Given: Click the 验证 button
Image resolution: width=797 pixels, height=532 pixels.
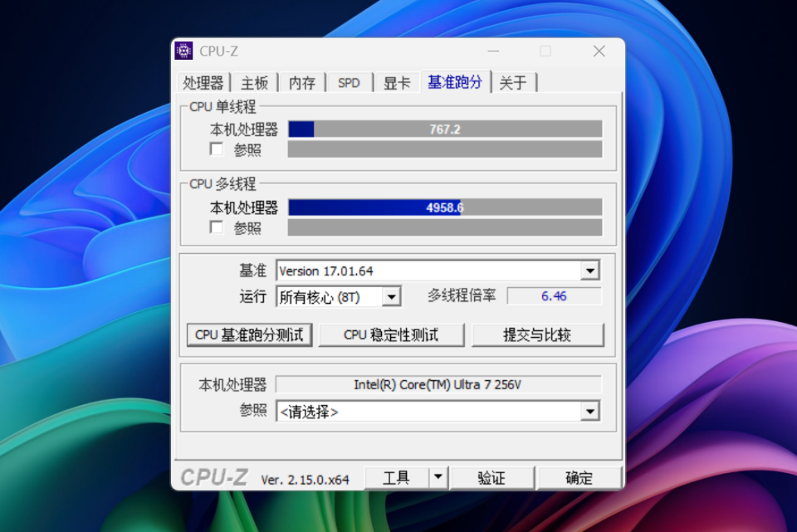Looking at the screenshot, I should [x=492, y=477].
